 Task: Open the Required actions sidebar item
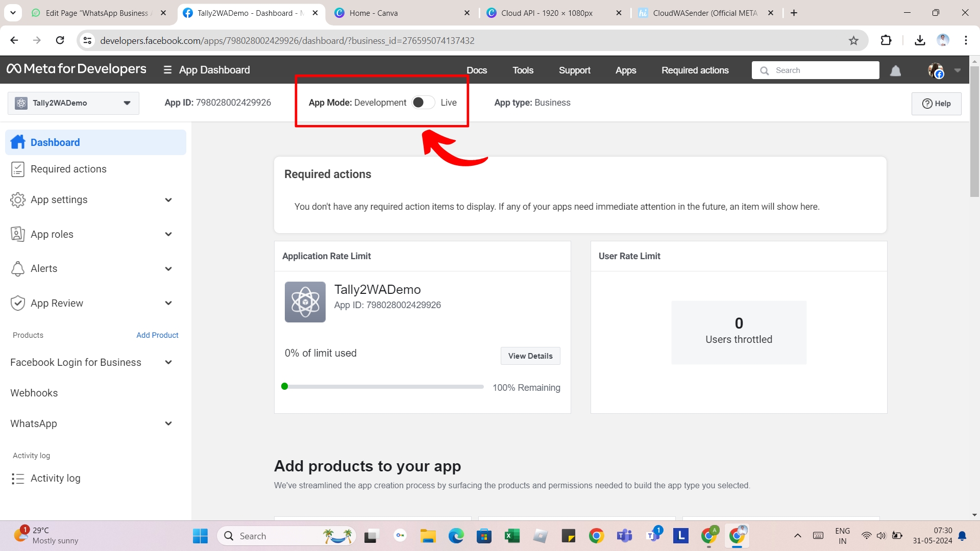[x=95, y=169]
